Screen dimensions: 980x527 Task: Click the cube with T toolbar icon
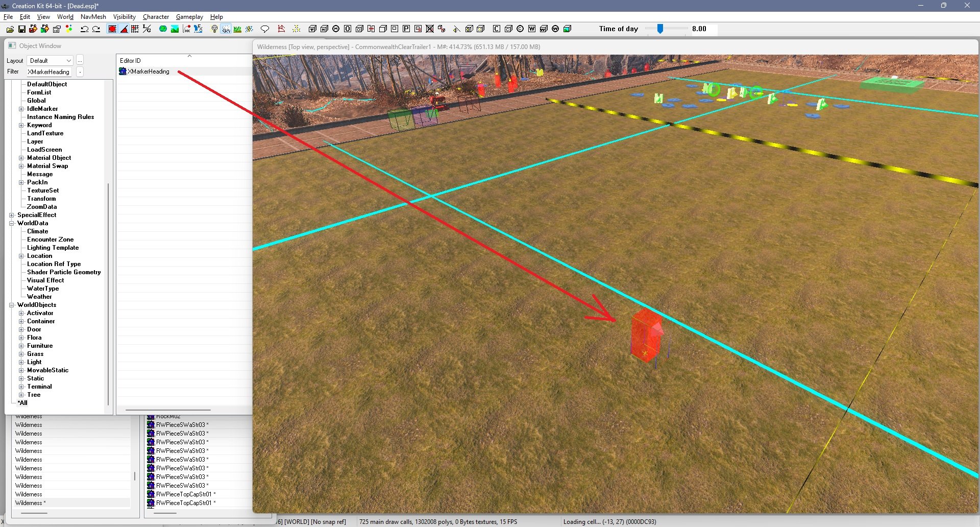[312, 29]
